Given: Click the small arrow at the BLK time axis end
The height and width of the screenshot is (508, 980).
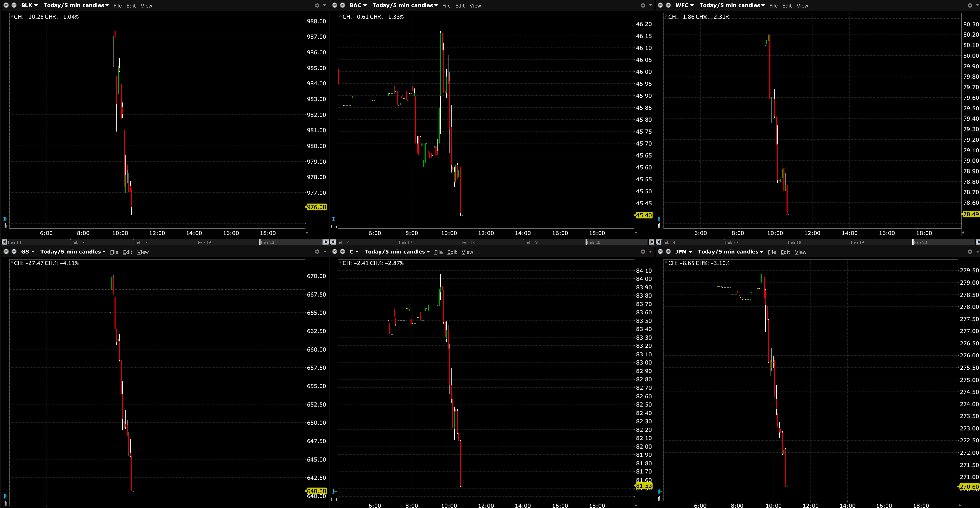Looking at the screenshot, I should pyautogui.click(x=307, y=233).
